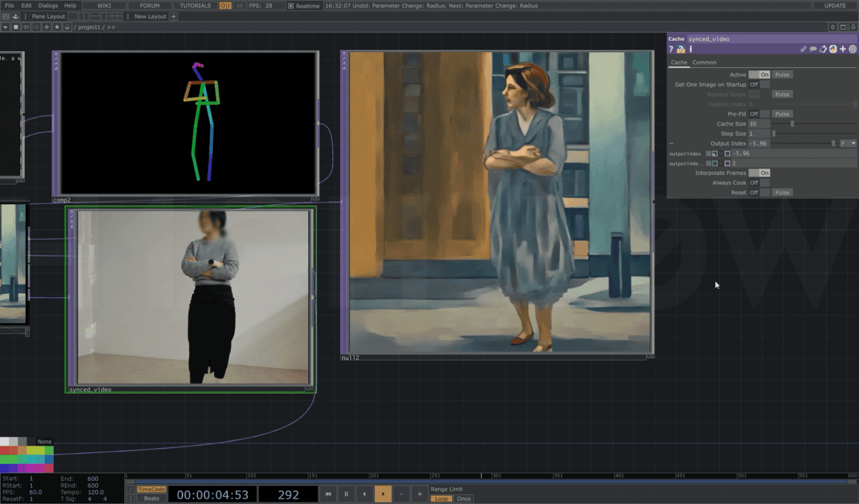Collapse the Output Index parameter expander
The height and width of the screenshot is (504, 859).
672,144
